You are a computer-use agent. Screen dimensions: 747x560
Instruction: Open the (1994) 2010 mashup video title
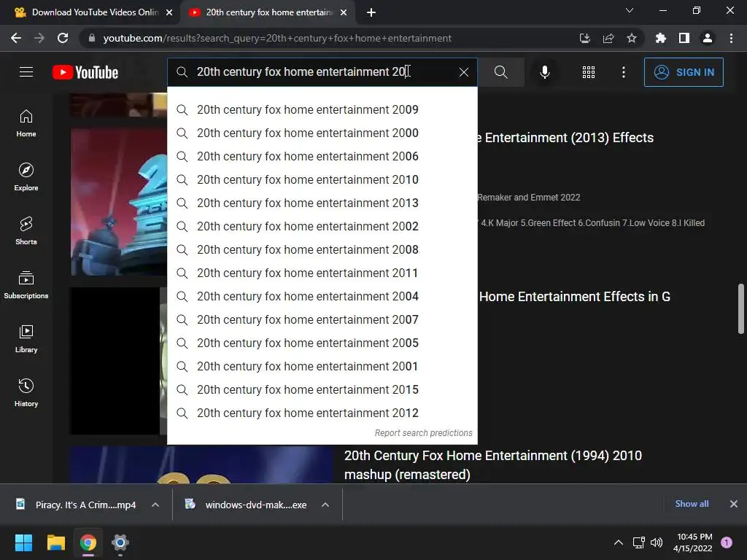tap(493, 464)
